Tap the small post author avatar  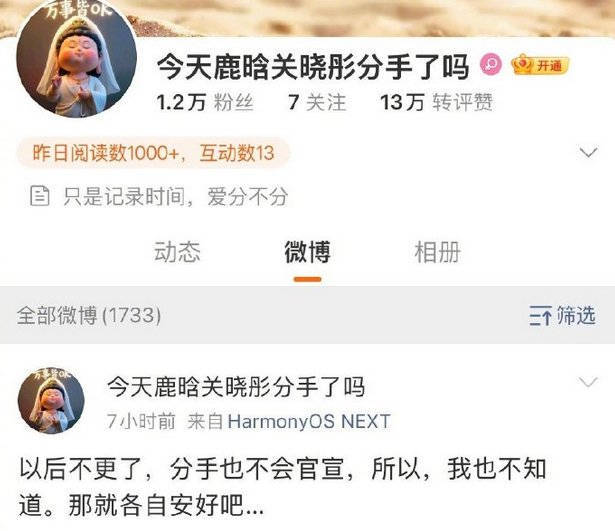(51, 401)
